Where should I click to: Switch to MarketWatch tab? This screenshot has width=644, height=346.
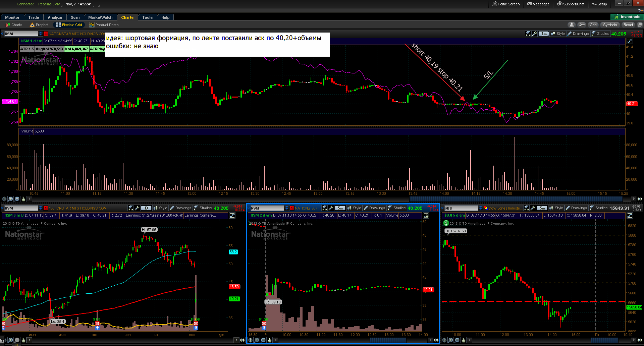pos(100,17)
